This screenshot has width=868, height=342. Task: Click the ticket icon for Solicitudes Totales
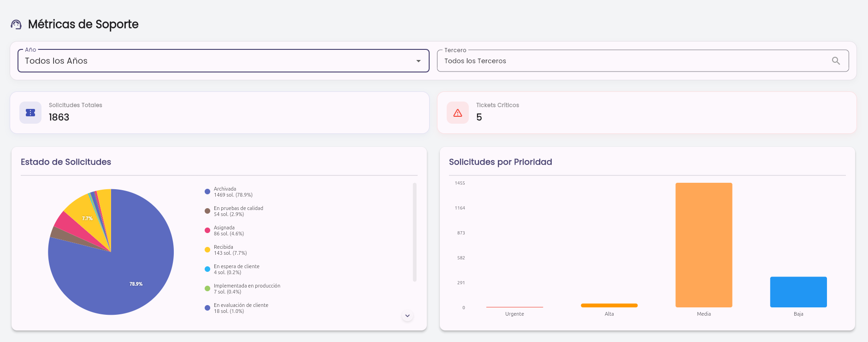pos(30,113)
